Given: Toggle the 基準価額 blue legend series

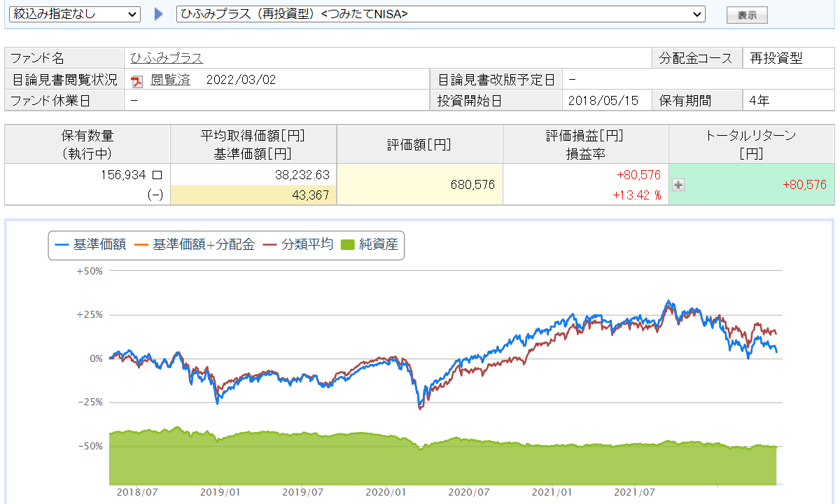Looking at the screenshot, I should (90, 245).
